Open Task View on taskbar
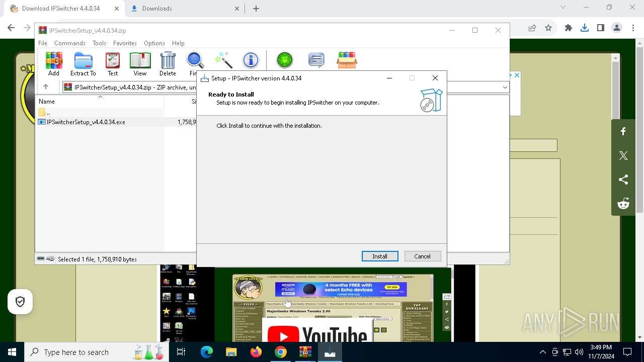The width and height of the screenshot is (644, 362). [x=181, y=352]
